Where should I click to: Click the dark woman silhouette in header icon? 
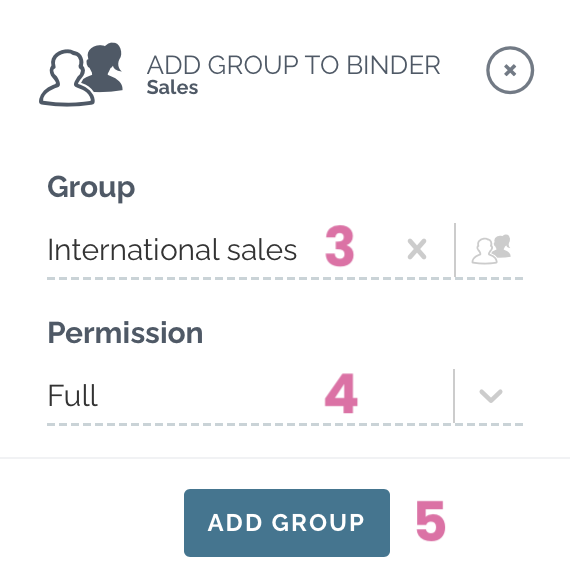pos(104,67)
